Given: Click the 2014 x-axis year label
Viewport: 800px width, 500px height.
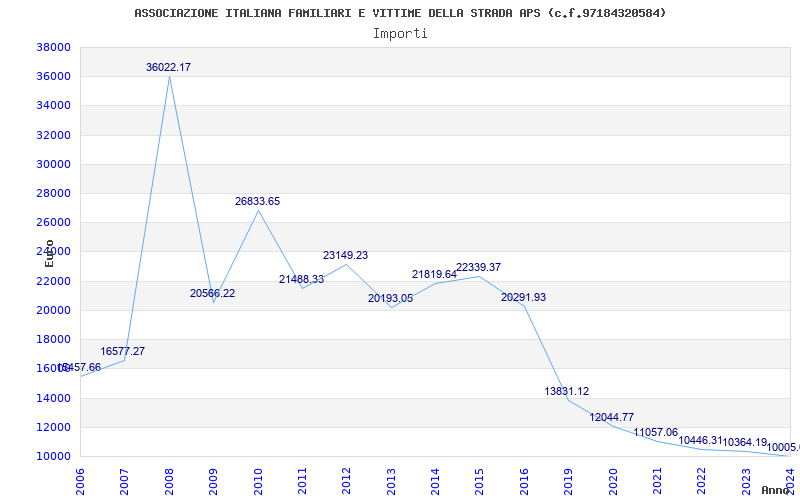Looking at the screenshot, I should tap(435, 481).
